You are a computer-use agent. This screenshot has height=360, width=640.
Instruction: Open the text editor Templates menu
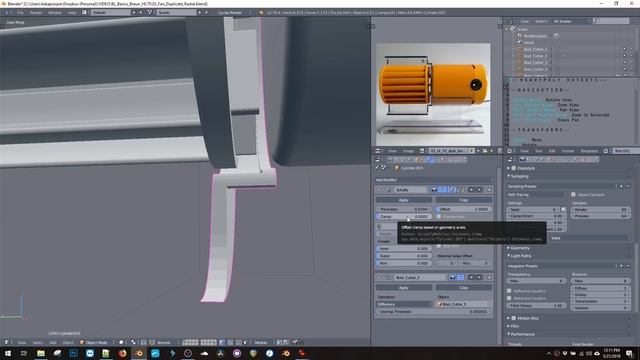pos(589,151)
